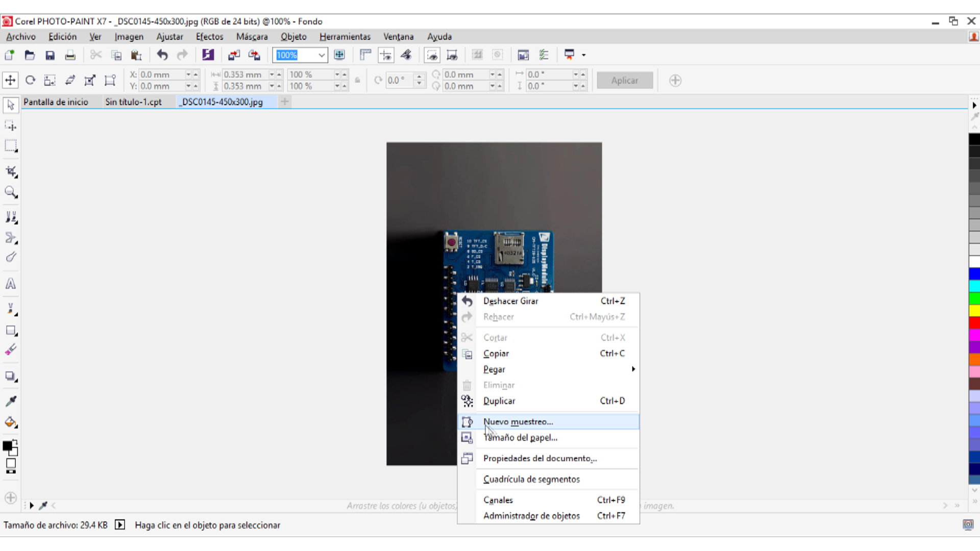
Task: Select the Crop tool in toolbox
Action: pyautogui.click(x=11, y=172)
